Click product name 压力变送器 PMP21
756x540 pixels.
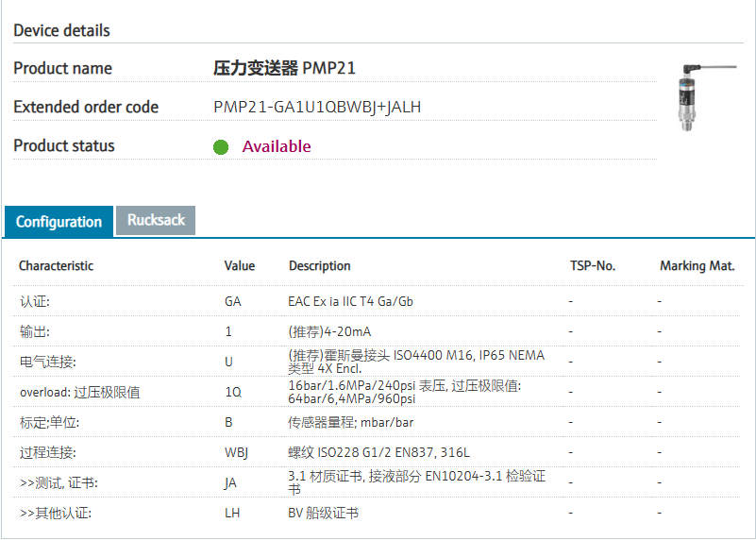pyautogui.click(x=284, y=68)
